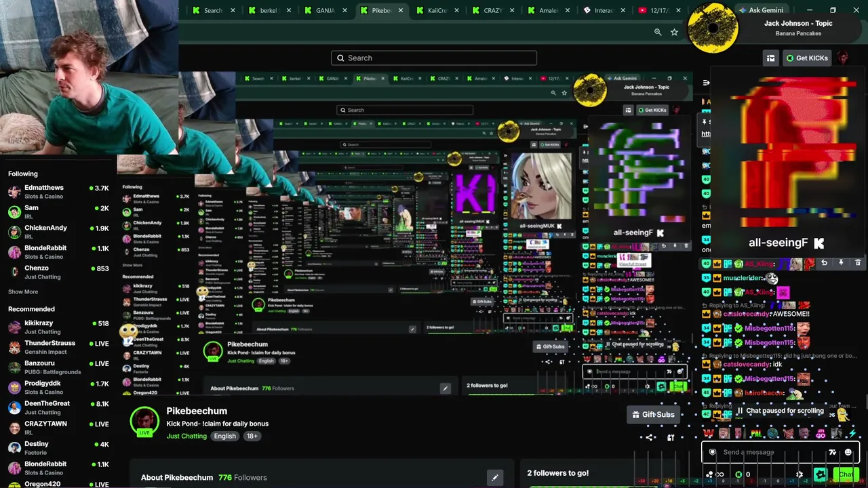The height and width of the screenshot is (488, 868).
Task: Pin the highlighted AS_Kiing chat message
Action: coord(841,263)
